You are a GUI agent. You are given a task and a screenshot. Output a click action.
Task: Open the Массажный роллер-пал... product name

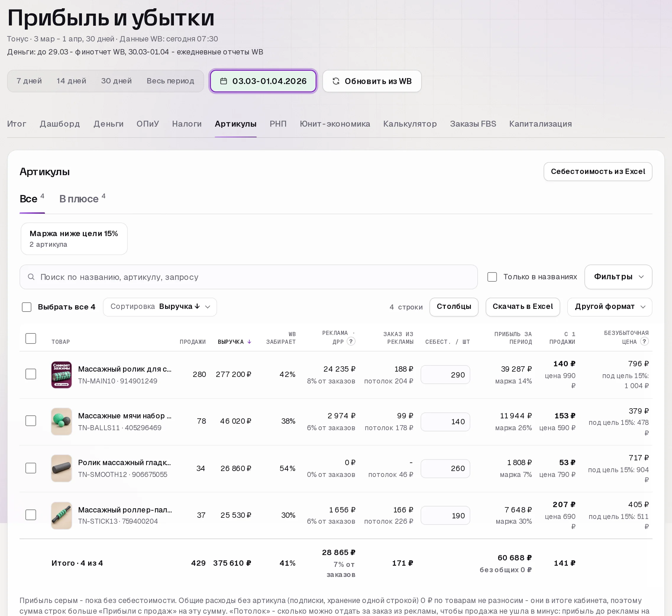(125, 509)
